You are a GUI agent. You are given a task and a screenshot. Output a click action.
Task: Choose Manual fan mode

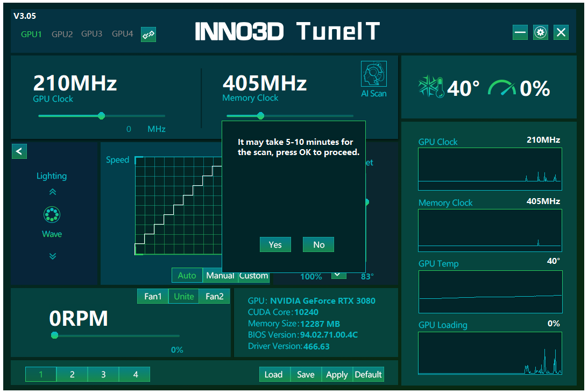221,275
